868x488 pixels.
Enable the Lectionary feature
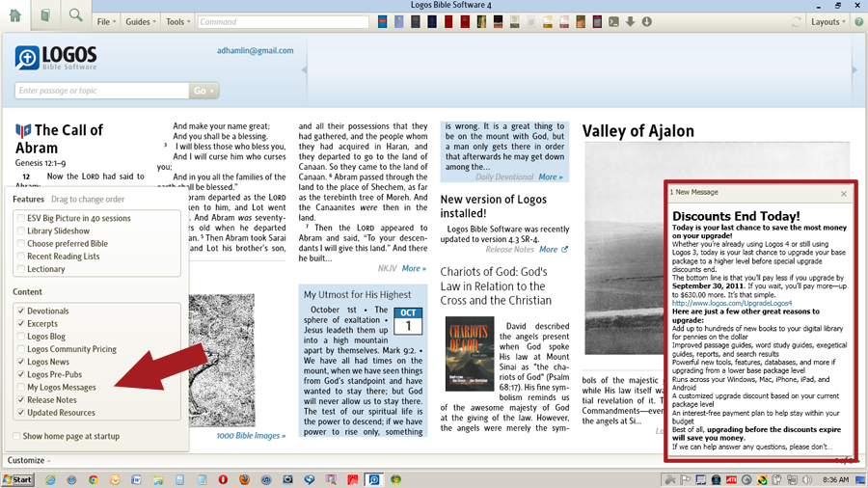[x=21, y=269]
